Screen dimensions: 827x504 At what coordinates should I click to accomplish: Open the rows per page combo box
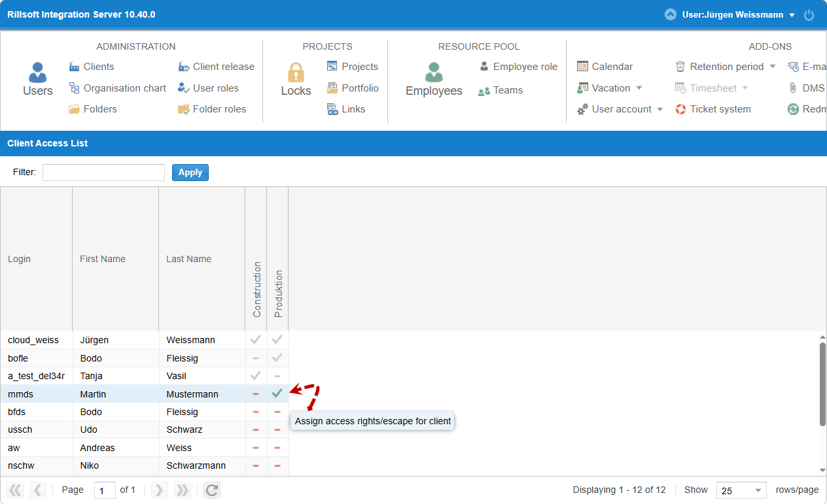coord(741,490)
